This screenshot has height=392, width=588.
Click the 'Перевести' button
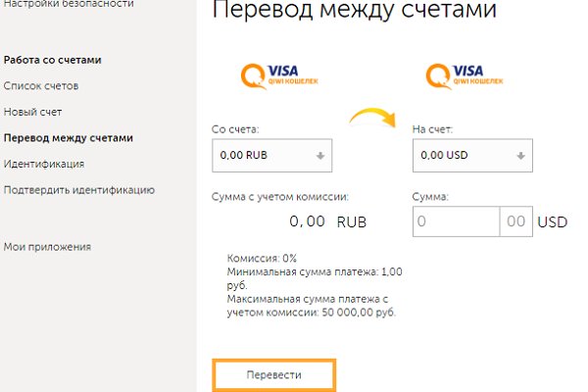(x=274, y=375)
